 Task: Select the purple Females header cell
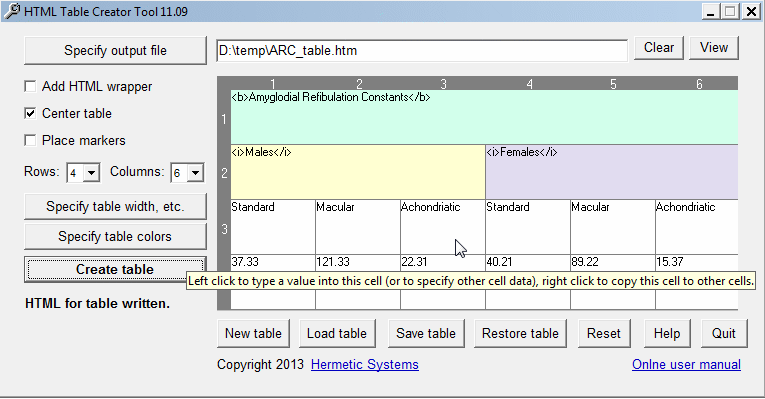(x=612, y=172)
